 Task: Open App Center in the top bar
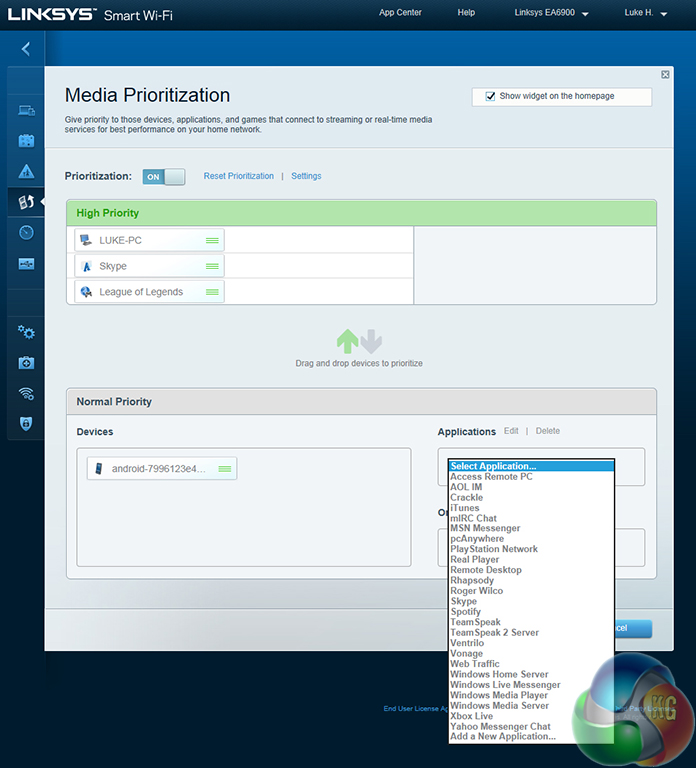400,12
